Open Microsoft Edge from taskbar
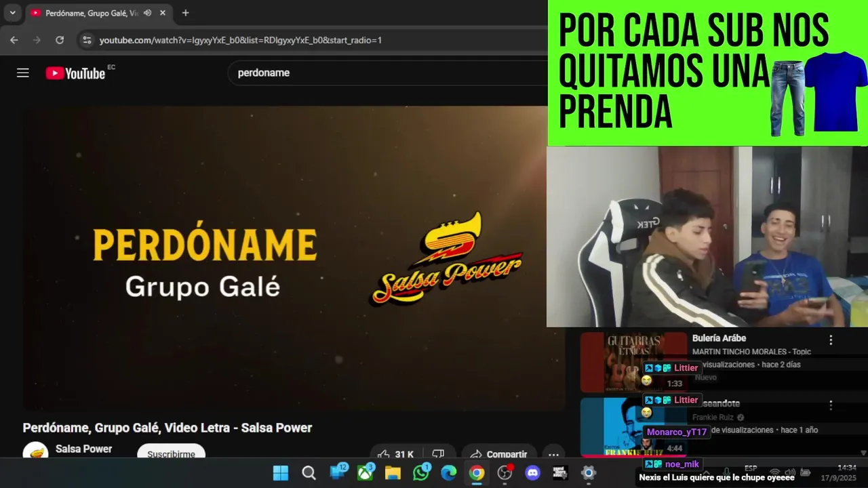Image resolution: width=868 pixels, height=488 pixels. click(449, 473)
